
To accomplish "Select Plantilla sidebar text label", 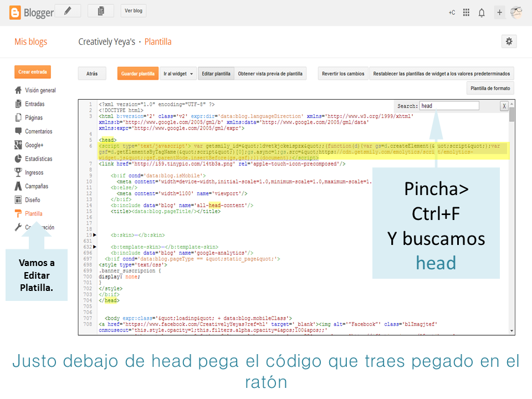I will click(34, 213).
